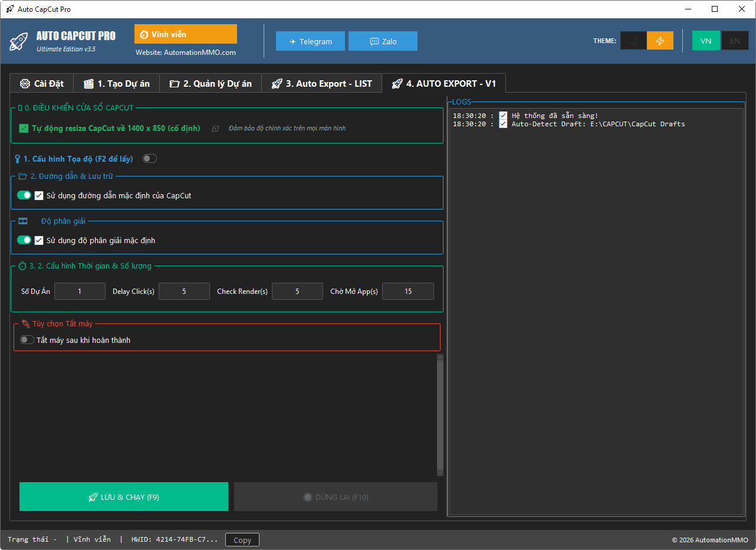
Task: Click the Vĩnh viễn status bar text
Action: 92,540
